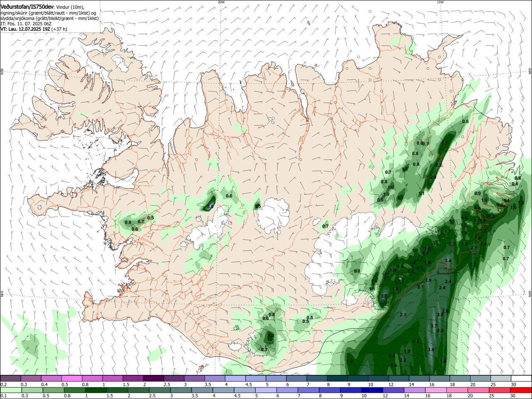Image resolution: width=532 pixels, height=399 pixels.
Task: Click the '30' label in the bottom legend row
Action: tap(512, 396)
